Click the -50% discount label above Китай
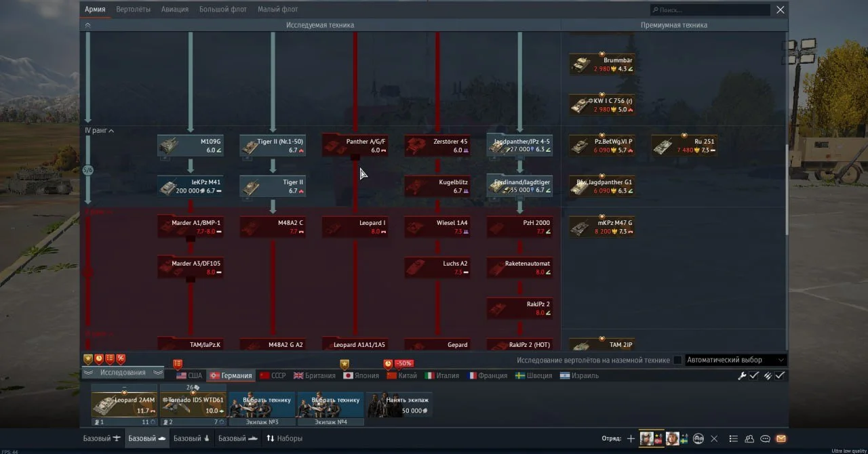Screen dimensions: 868x454 pyautogui.click(x=403, y=364)
